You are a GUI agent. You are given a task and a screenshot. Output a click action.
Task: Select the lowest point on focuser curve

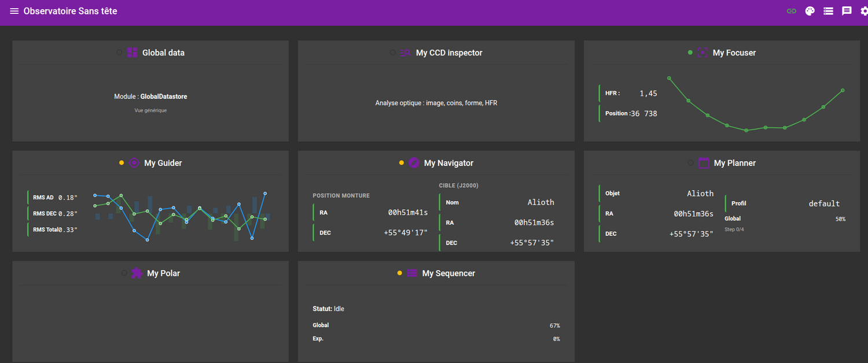pos(746,131)
